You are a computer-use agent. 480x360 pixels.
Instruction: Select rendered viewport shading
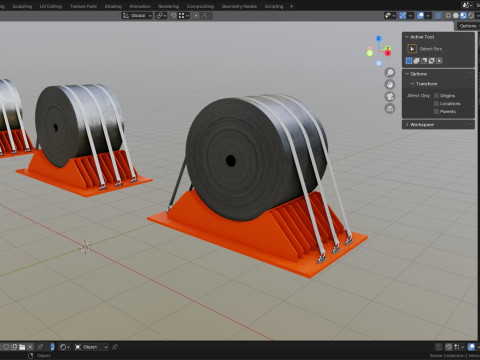471,16
